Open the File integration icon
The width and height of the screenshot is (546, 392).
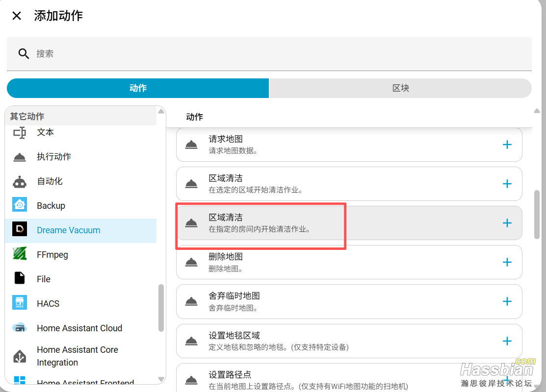coord(20,279)
